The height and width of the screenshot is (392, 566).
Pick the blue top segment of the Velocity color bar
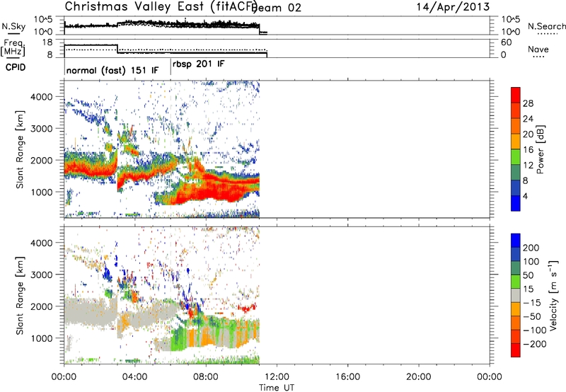coord(516,241)
